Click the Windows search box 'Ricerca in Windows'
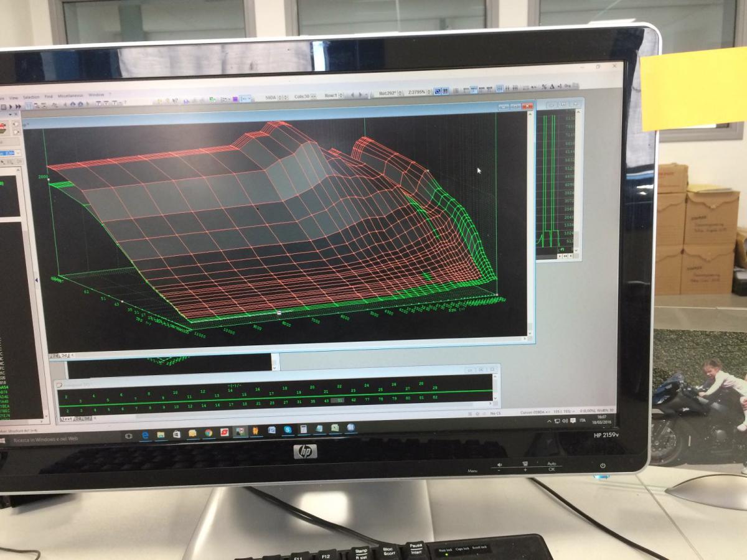The width and height of the screenshot is (747, 560). [x=45, y=439]
